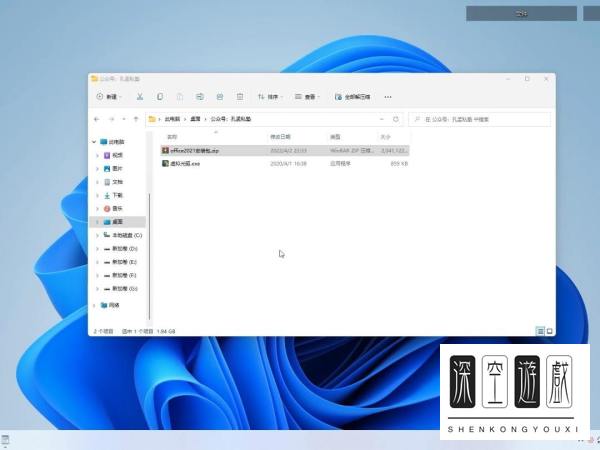The width and height of the screenshot is (600, 450).
Task: Click the Paste icon in toolbar
Action: click(x=180, y=97)
